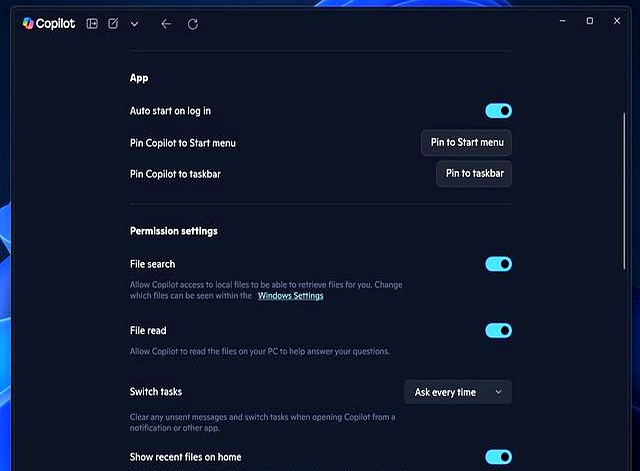Click the Ask every time dropdown arrow
This screenshot has width=640, height=471.
tap(498, 392)
